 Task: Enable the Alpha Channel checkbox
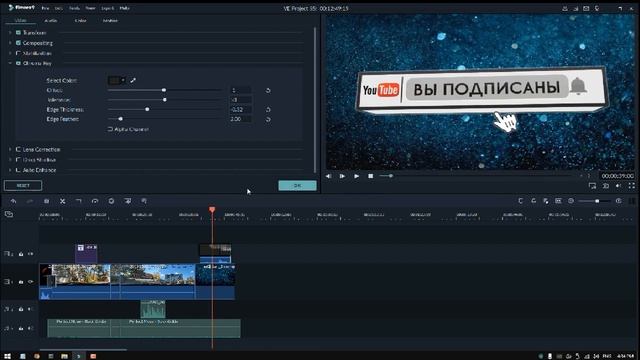coord(110,129)
